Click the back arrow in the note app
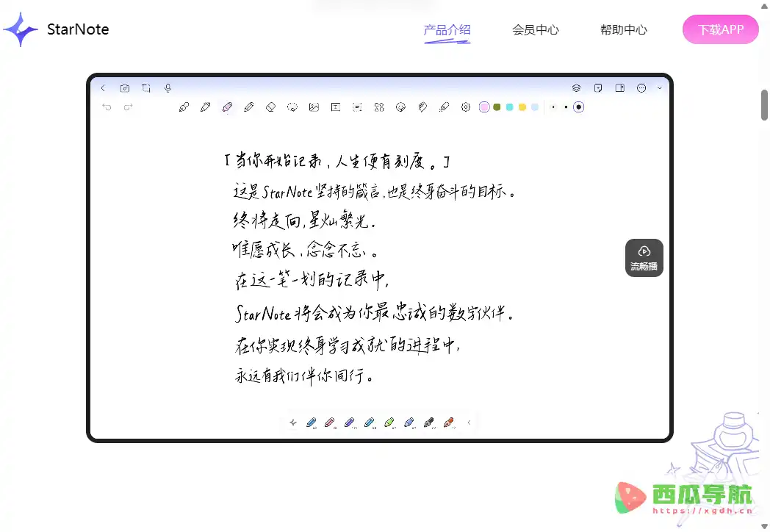The height and width of the screenshot is (532, 770). click(103, 88)
